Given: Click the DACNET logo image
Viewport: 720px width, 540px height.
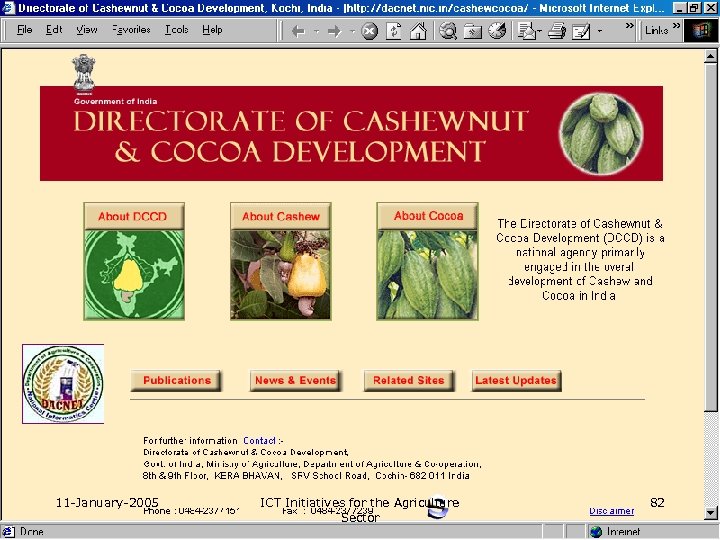Looking at the screenshot, I should (63, 384).
